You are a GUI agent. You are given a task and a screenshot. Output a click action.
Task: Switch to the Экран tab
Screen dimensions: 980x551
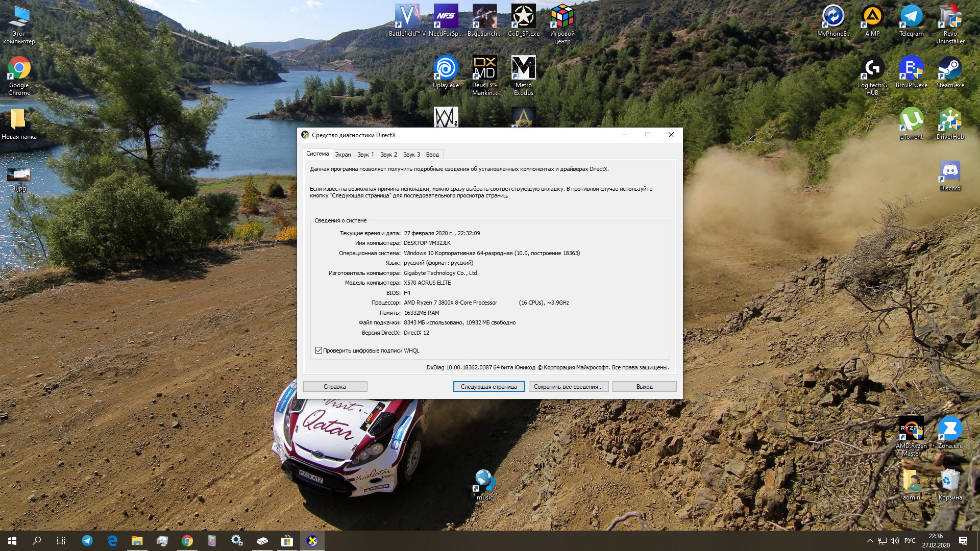click(x=342, y=155)
